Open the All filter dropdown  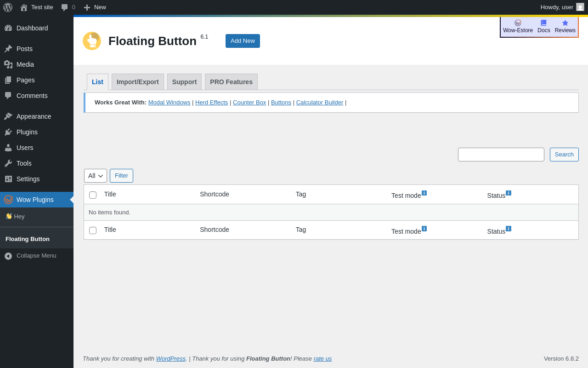[96, 176]
